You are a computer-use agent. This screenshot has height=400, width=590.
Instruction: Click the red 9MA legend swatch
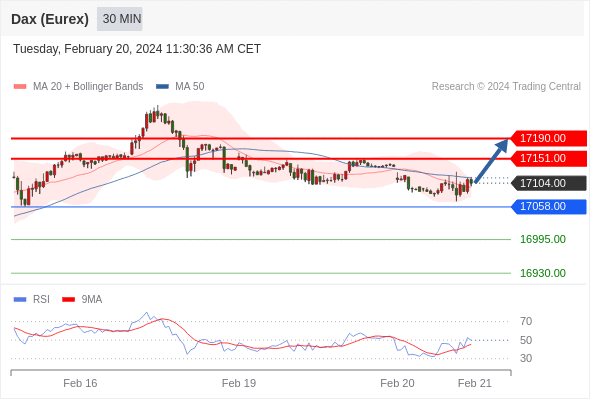coord(68,300)
